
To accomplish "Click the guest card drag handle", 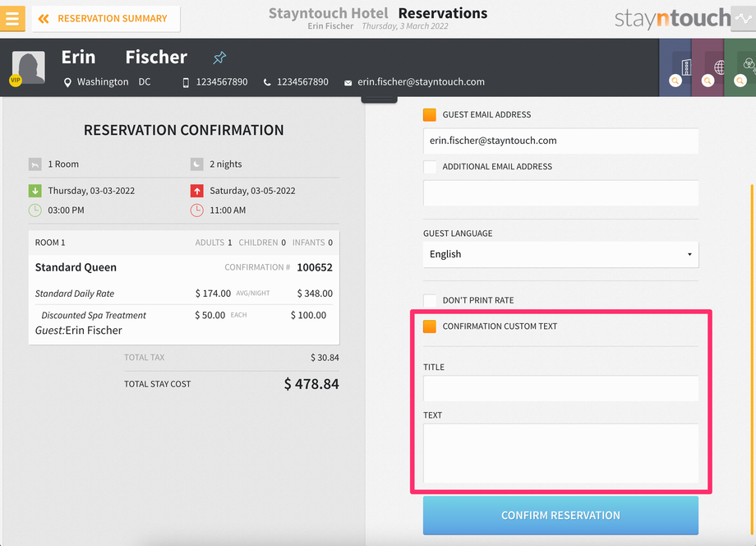I will click(x=379, y=99).
